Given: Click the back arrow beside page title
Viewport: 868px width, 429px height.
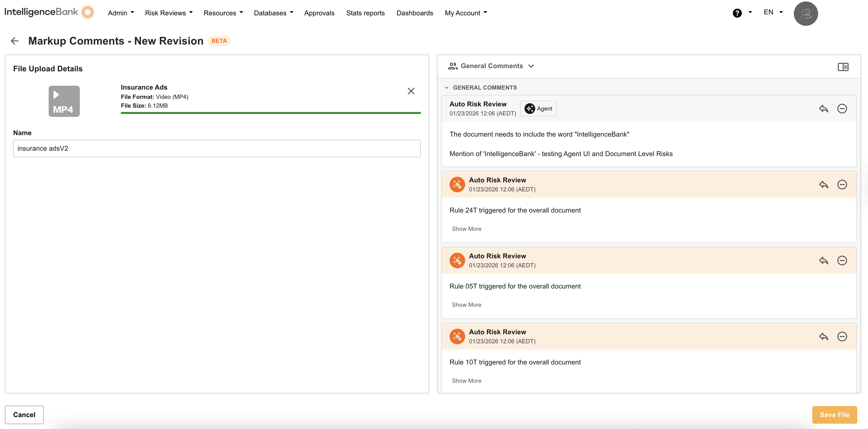Looking at the screenshot, I should pyautogui.click(x=15, y=41).
